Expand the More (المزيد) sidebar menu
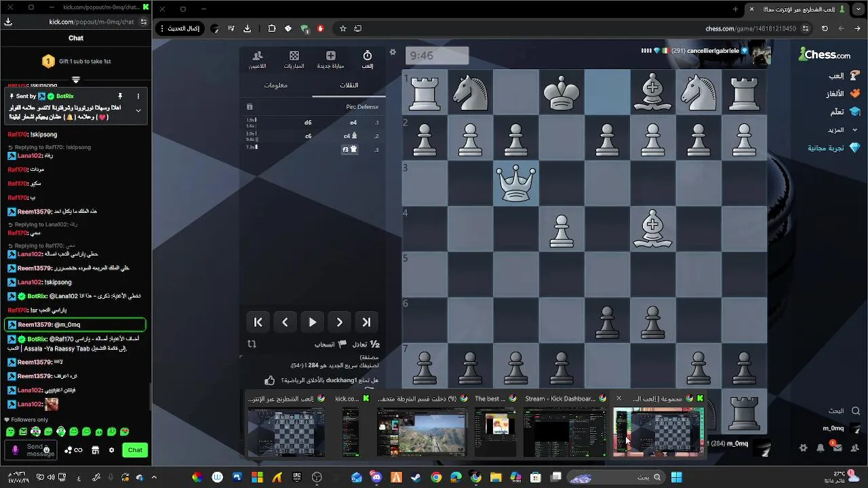This screenshot has height=488, width=868. click(842, 129)
